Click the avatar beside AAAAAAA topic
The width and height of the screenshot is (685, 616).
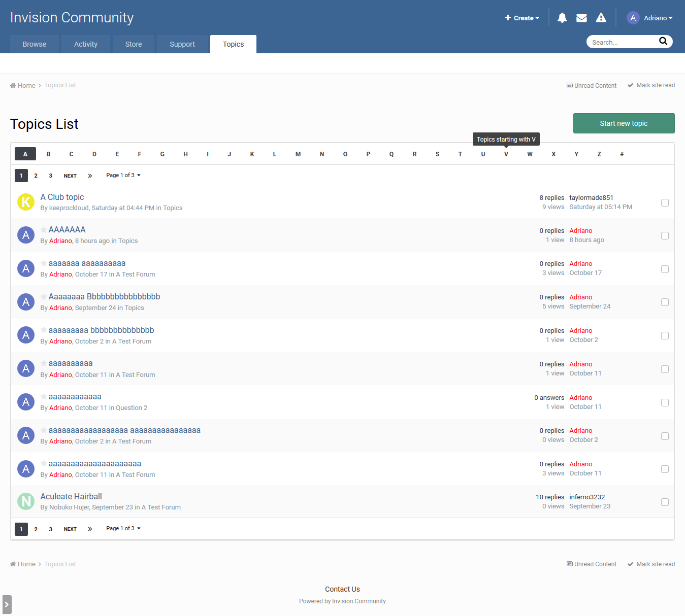click(x=26, y=235)
